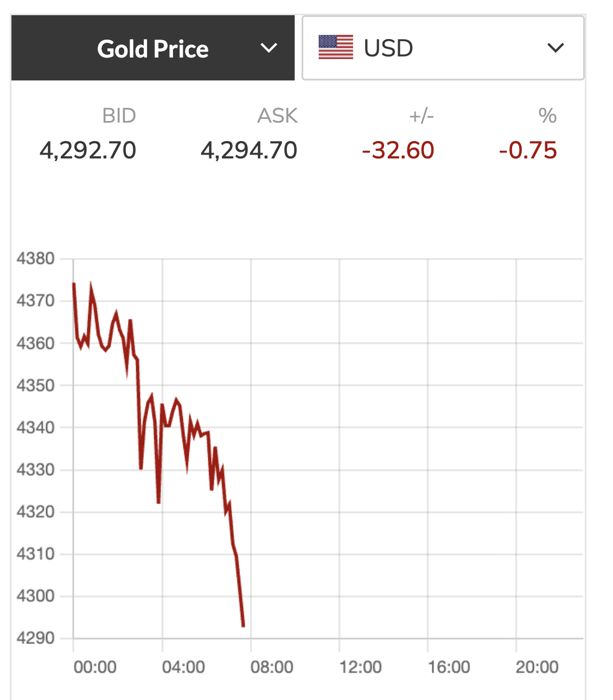
Task: Click the chevron beside Gold Price
Action: pyautogui.click(x=269, y=48)
